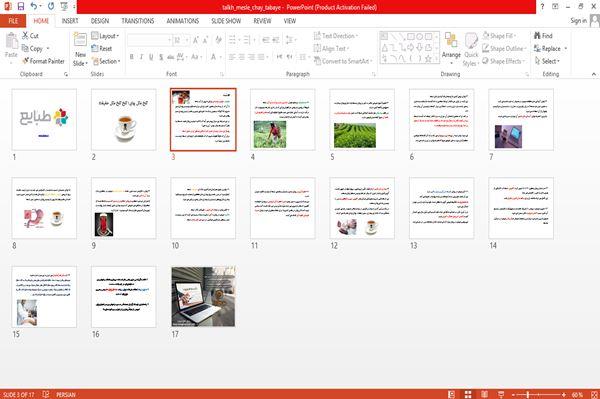600x399 pixels.
Task: Select slide 5 thumbnail with tea field
Action: click(362, 119)
